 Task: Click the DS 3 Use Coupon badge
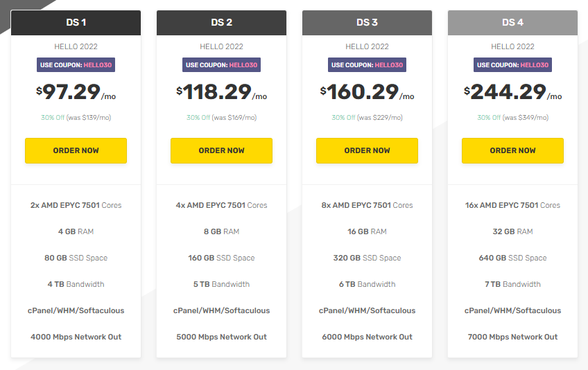click(x=367, y=65)
